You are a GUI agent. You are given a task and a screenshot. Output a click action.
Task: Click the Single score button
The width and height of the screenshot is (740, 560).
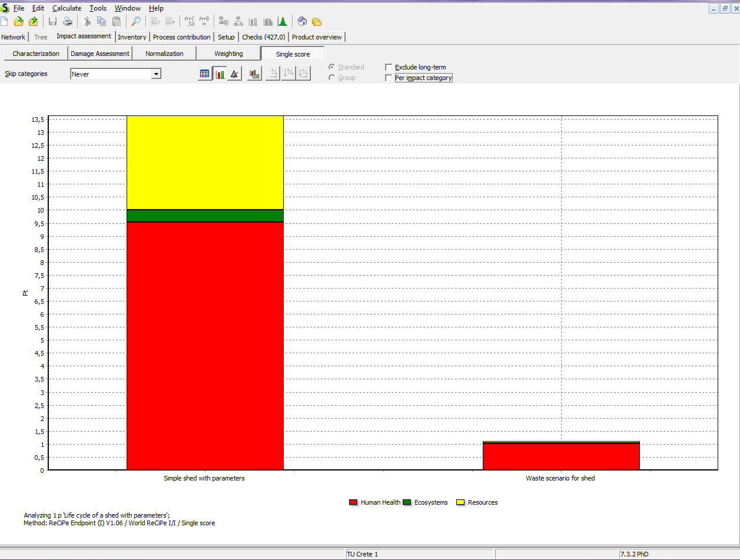click(293, 54)
